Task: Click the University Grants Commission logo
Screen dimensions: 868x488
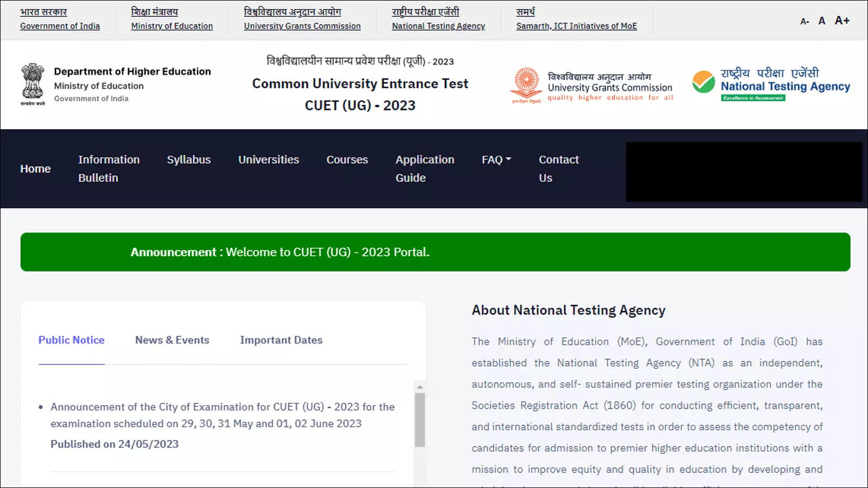Action: 592,86
